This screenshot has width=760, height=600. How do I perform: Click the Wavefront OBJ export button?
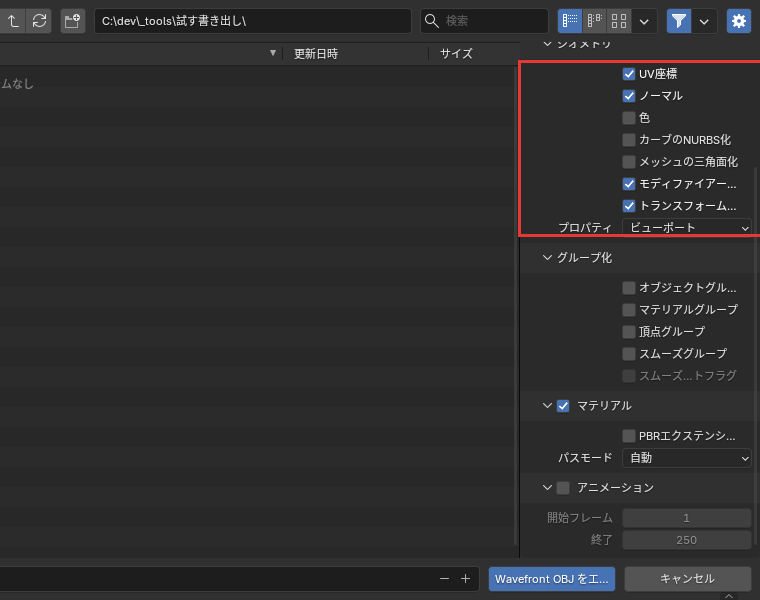[552, 579]
